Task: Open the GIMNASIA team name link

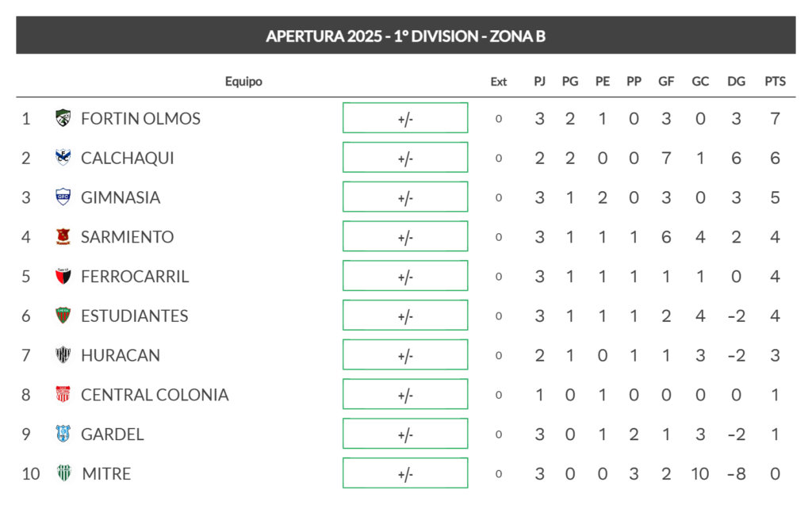Action: (121, 197)
